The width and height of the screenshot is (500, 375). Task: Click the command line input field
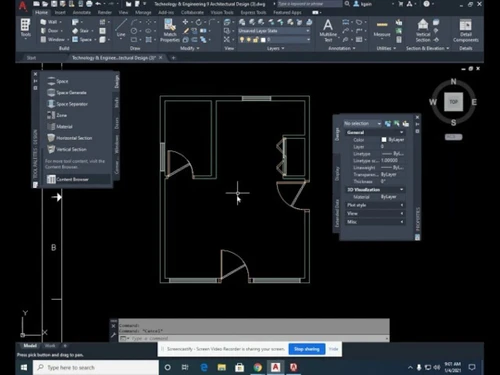tap(257, 338)
